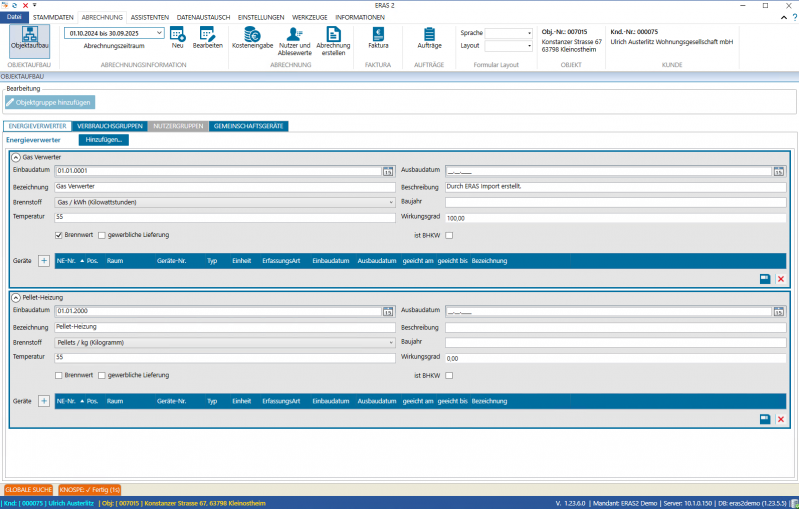This screenshot has height=509, width=799.
Task: Save the Gas Verwerter entry
Action: (765, 279)
